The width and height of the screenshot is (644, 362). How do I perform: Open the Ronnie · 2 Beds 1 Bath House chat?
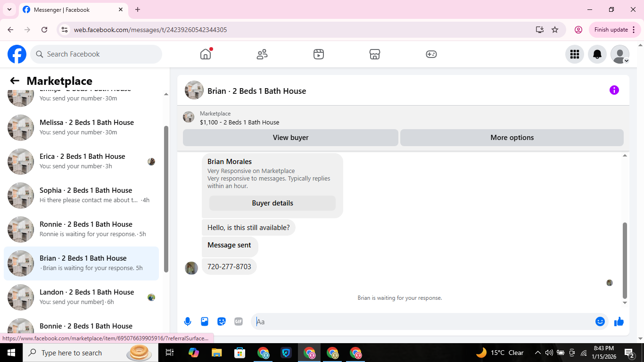81,229
